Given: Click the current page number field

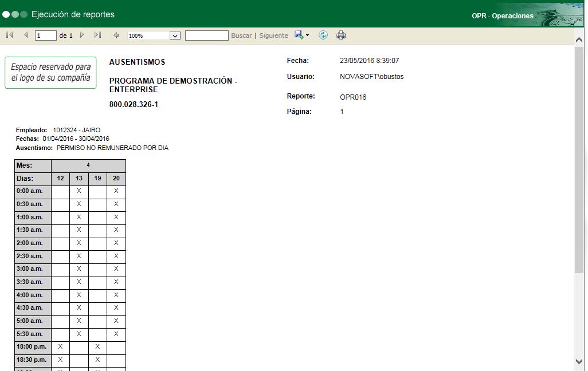Looking at the screenshot, I should [x=45, y=35].
